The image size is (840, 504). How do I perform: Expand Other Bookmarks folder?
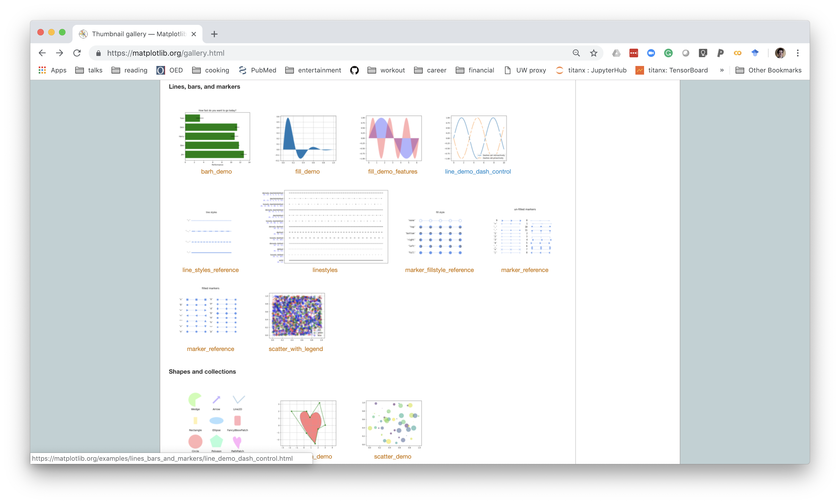coord(768,70)
